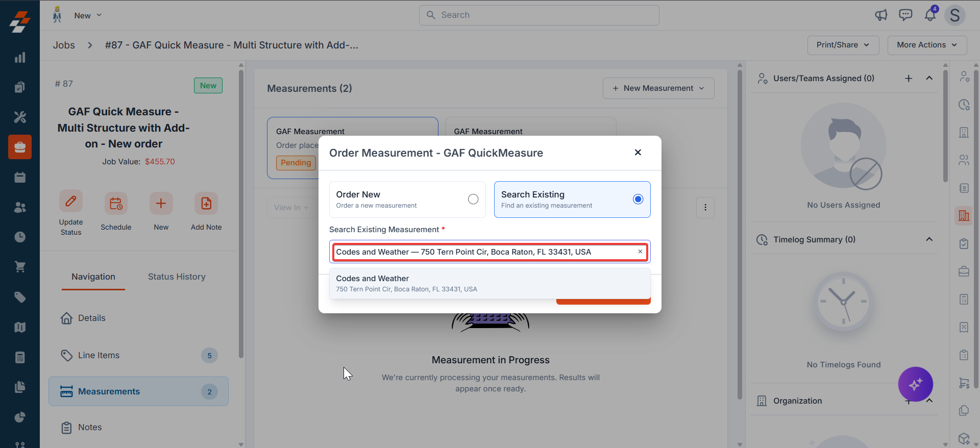Viewport: 980px width, 448px height.
Task: Click the Search Existing Measurement input field
Action: coord(490,252)
